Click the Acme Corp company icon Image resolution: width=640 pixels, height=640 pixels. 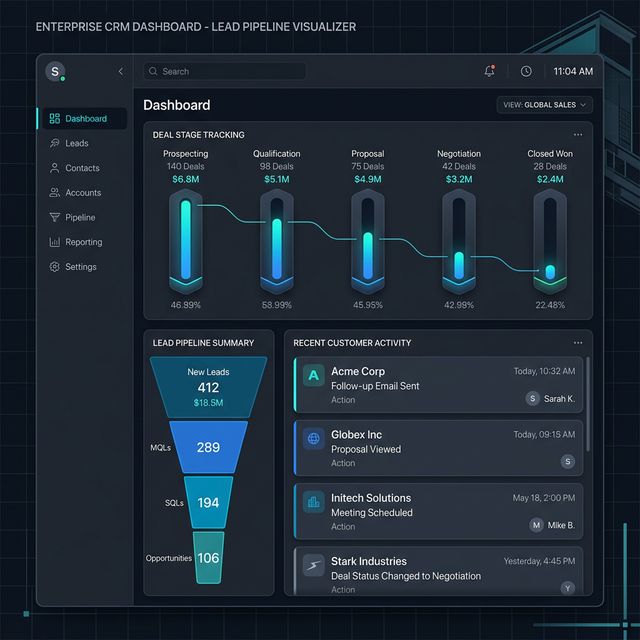[x=313, y=375]
